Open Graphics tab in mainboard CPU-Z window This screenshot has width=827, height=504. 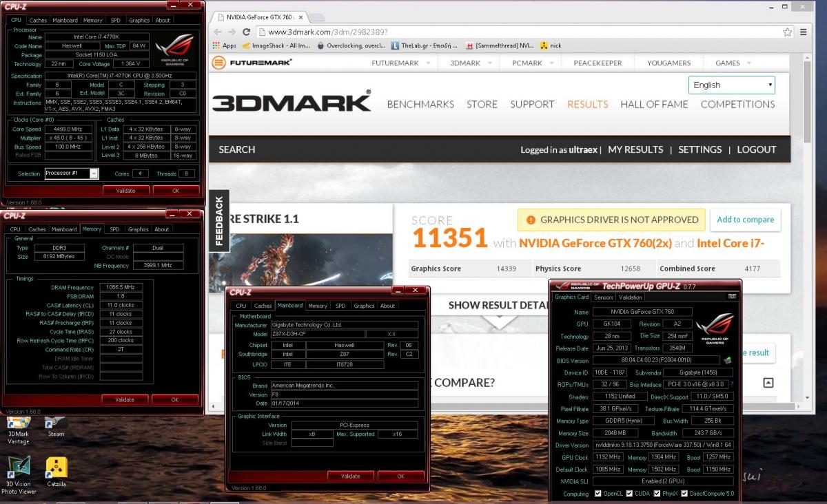pyautogui.click(x=364, y=306)
